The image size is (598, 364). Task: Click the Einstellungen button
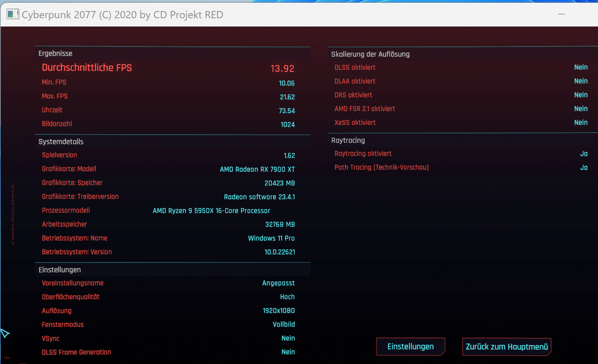pyautogui.click(x=410, y=346)
